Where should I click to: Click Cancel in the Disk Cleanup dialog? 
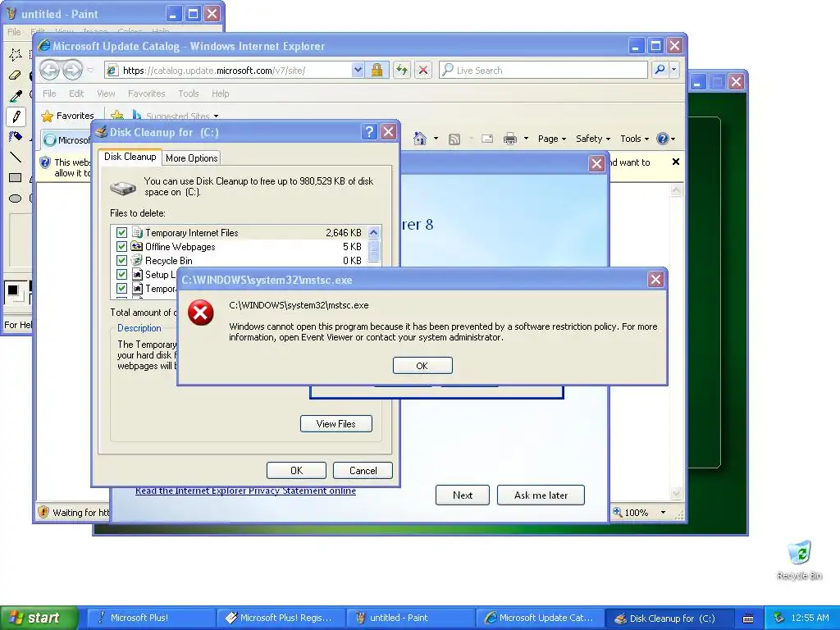click(363, 470)
